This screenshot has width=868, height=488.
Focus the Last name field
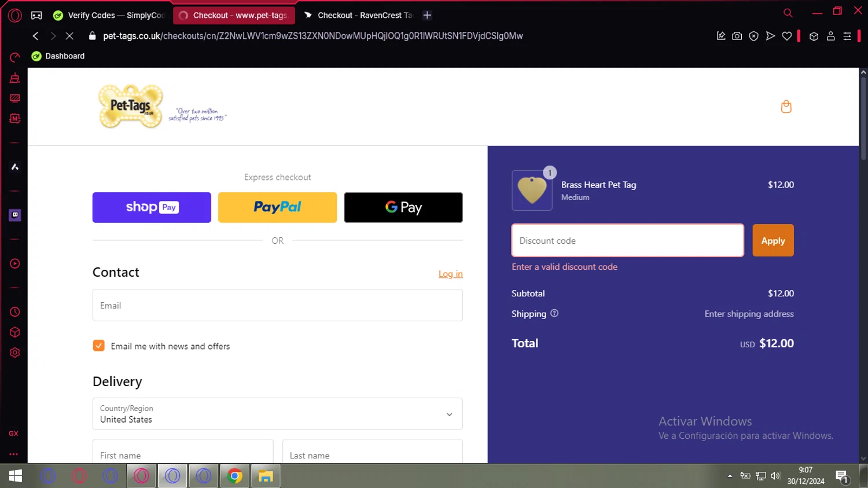(x=373, y=452)
